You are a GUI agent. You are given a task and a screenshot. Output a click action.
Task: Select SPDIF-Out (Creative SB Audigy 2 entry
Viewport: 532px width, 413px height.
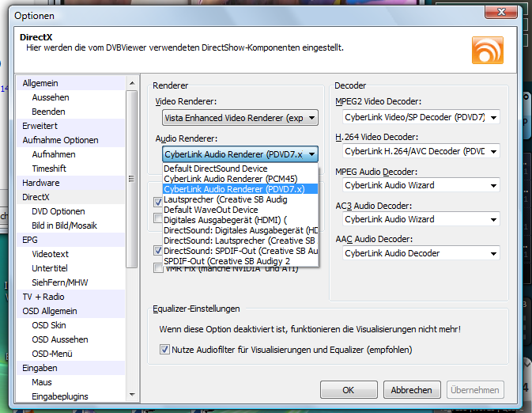240,261
